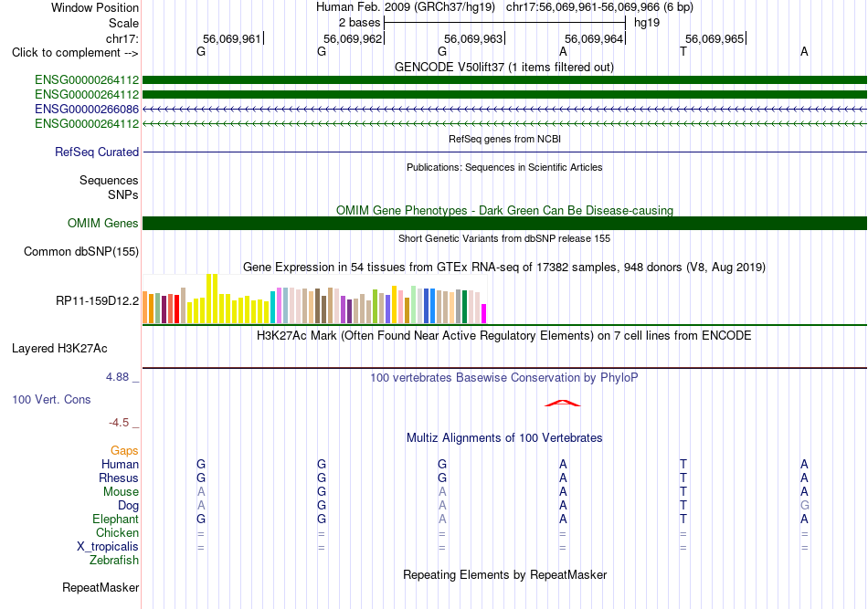
Task: Click the ENSG00000266086 transcript label
Action: click(x=87, y=109)
